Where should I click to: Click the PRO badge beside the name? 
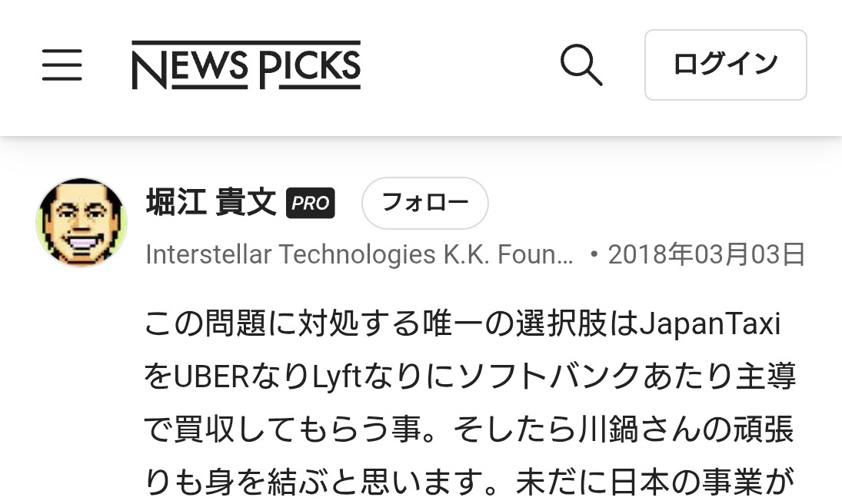pos(311,203)
